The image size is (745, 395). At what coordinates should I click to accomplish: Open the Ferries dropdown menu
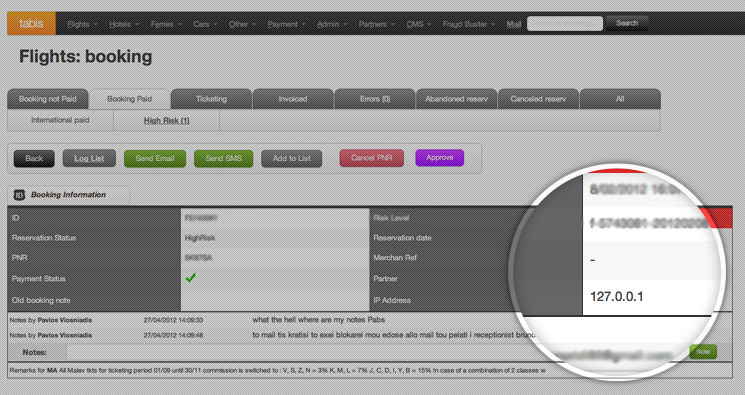pos(166,24)
